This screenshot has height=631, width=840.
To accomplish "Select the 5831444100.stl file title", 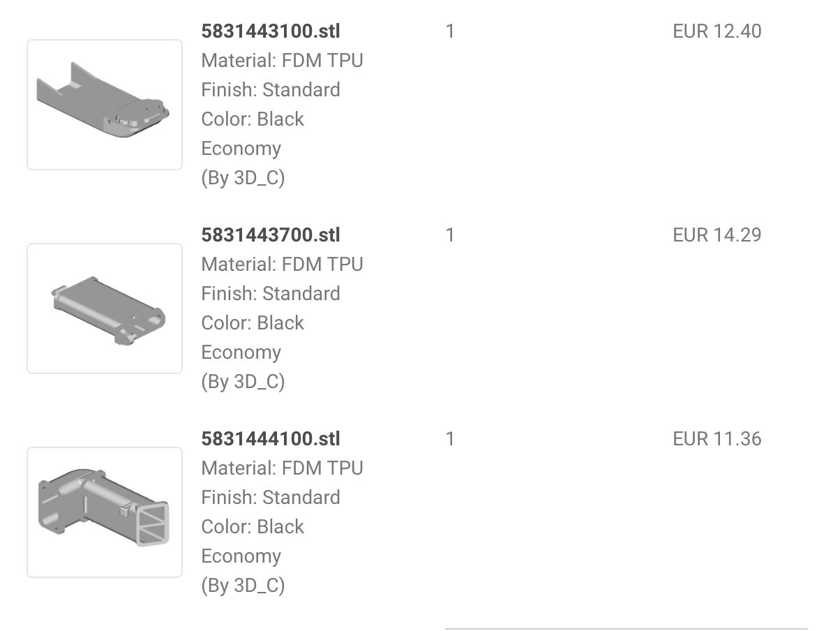I will (x=271, y=439).
